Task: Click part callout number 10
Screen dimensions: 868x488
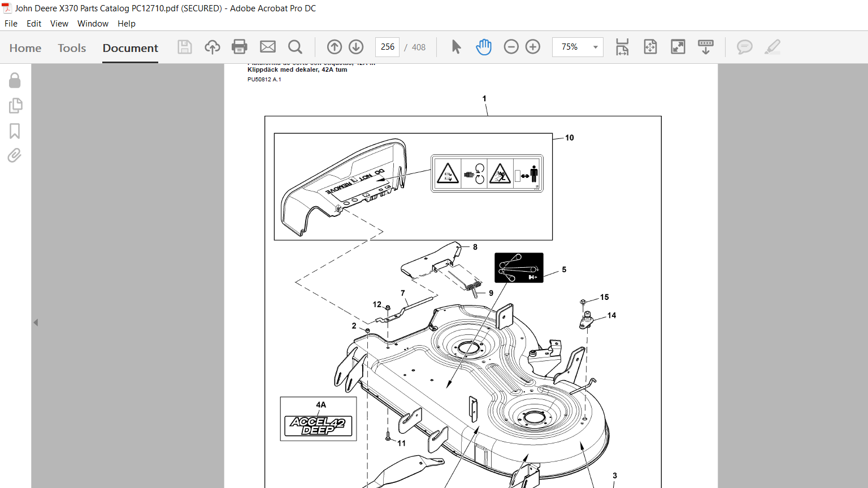Action: (x=569, y=138)
